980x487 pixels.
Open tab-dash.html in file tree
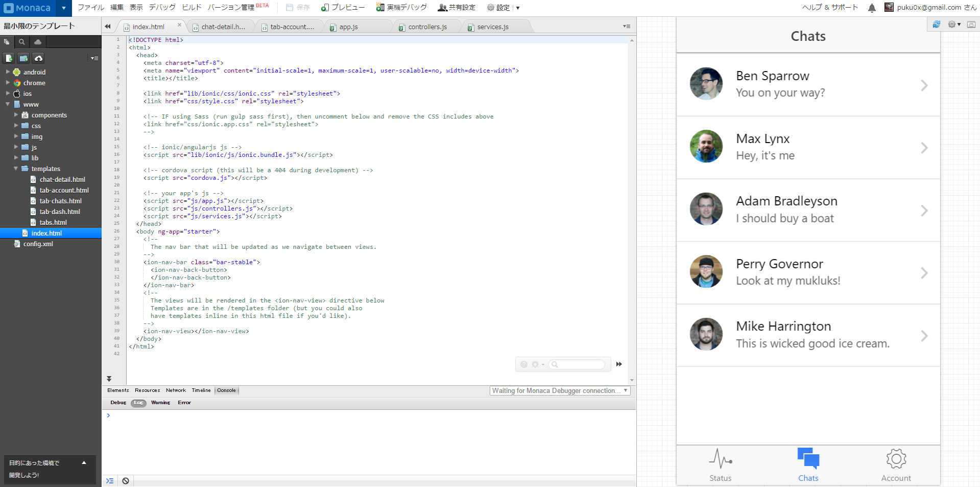click(x=60, y=212)
